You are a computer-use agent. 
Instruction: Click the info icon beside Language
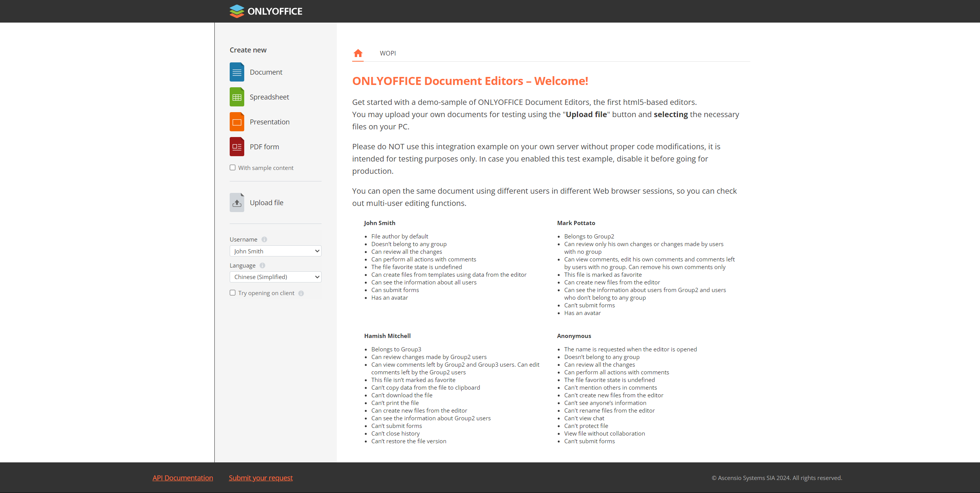pos(262,266)
